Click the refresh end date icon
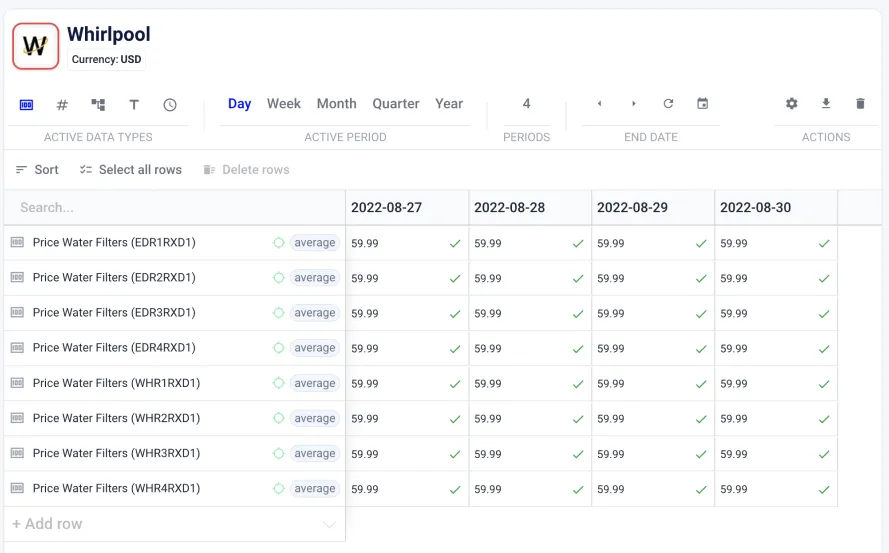The width and height of the screenshot is (889, 553). [668, 104]
